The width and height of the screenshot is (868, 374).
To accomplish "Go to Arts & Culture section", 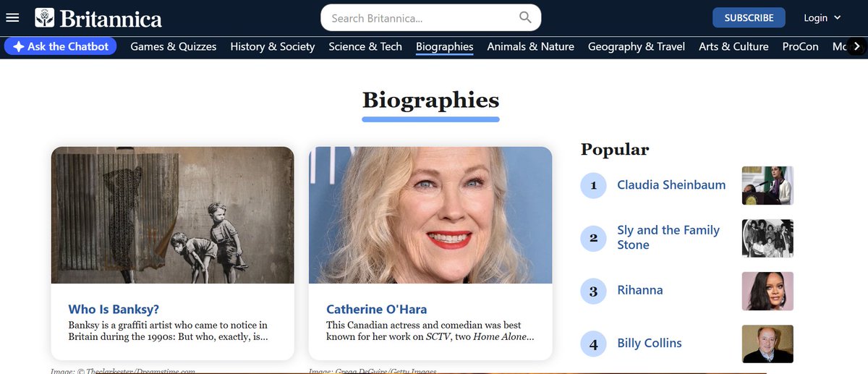I will tap(733, 46).
